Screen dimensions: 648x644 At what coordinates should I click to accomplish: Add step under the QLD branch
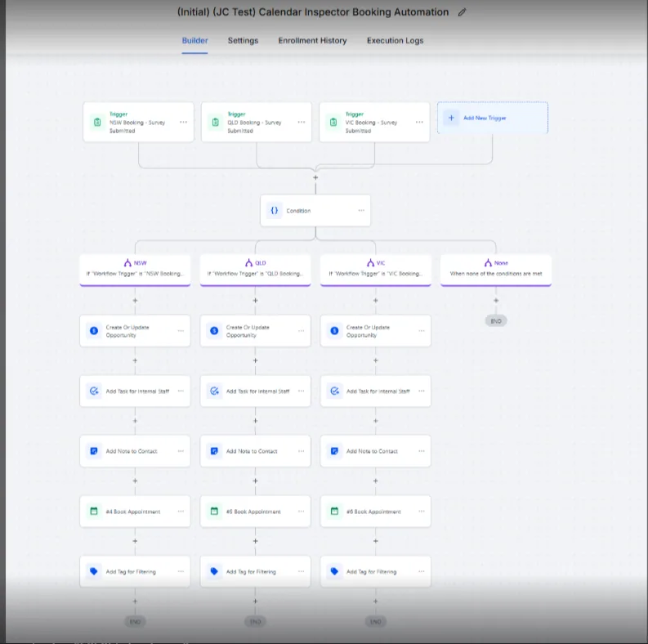click(256, 301)
